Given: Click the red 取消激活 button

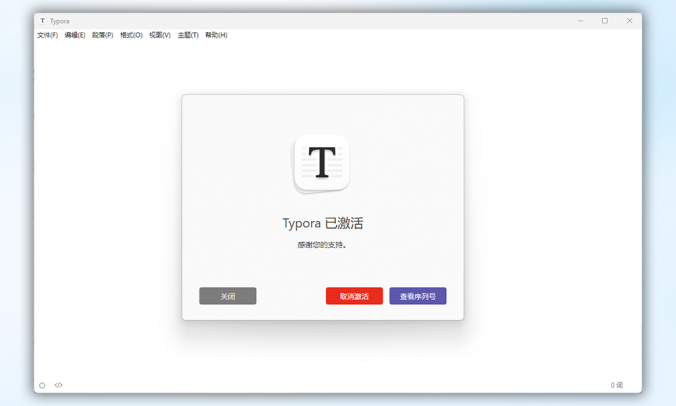Looking at the screenshot, I should pyautogui.click(x=354, y=296).
